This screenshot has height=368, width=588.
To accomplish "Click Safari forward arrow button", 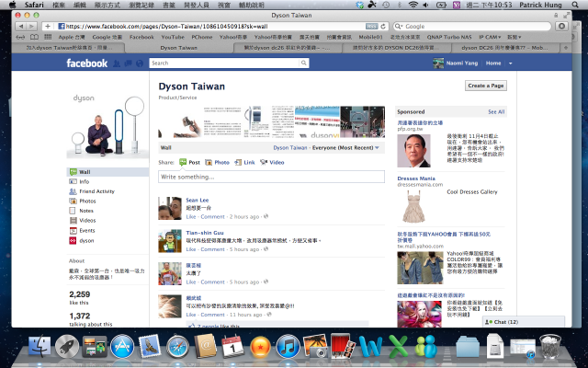I will [32, 27].
